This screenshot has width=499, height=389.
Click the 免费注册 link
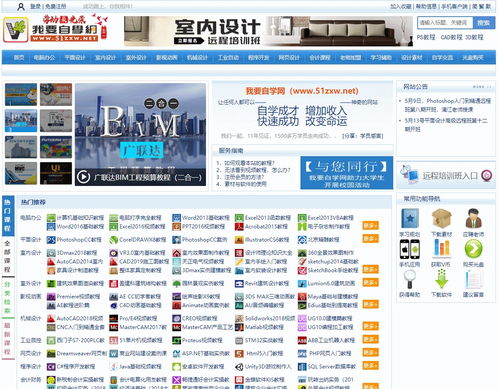[x=56, y=6]
